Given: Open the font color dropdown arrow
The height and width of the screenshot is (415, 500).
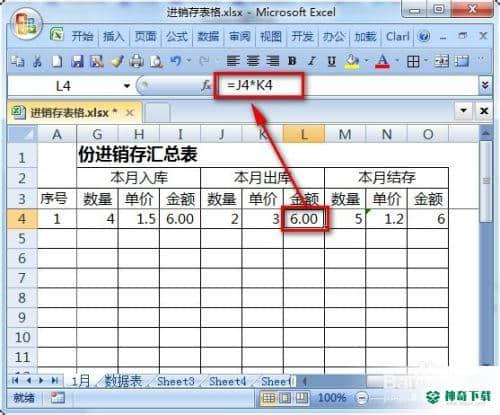Looking at the screenshot, I should pos(397,61).
